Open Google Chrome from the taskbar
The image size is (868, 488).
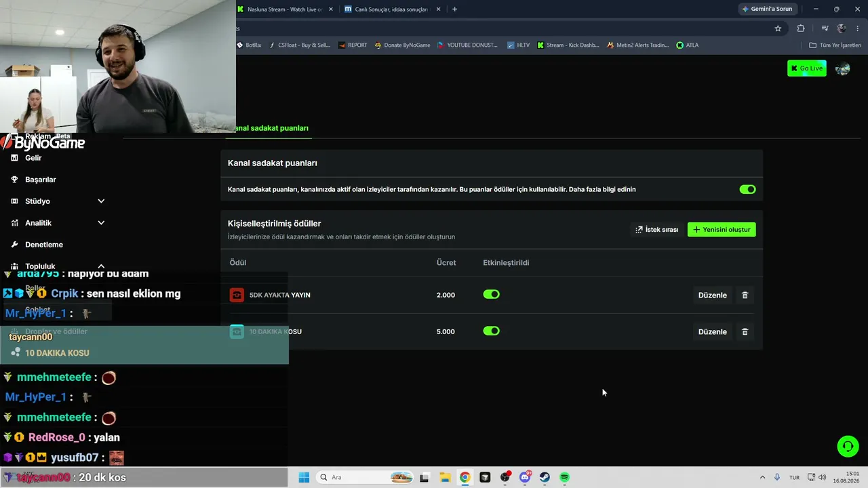(x=465, y=477)
